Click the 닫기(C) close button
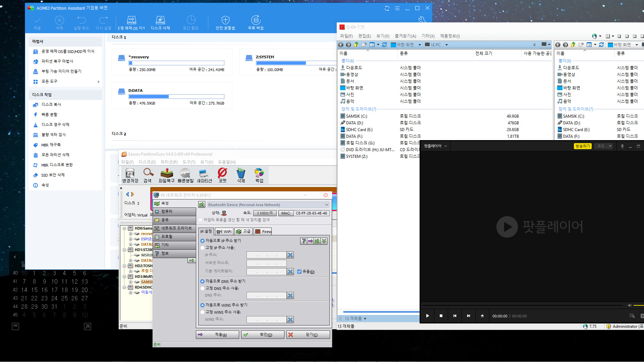 tap(308, 335)
